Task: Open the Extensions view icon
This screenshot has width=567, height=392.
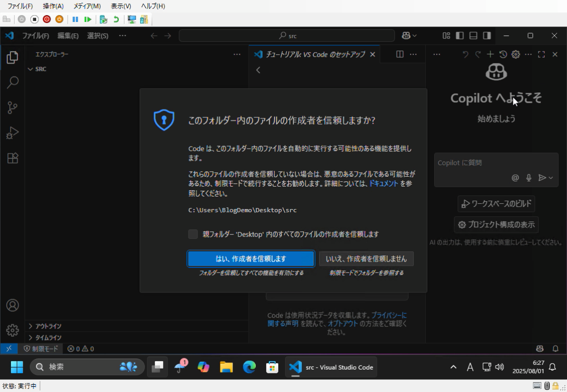Action: [13, 158]
